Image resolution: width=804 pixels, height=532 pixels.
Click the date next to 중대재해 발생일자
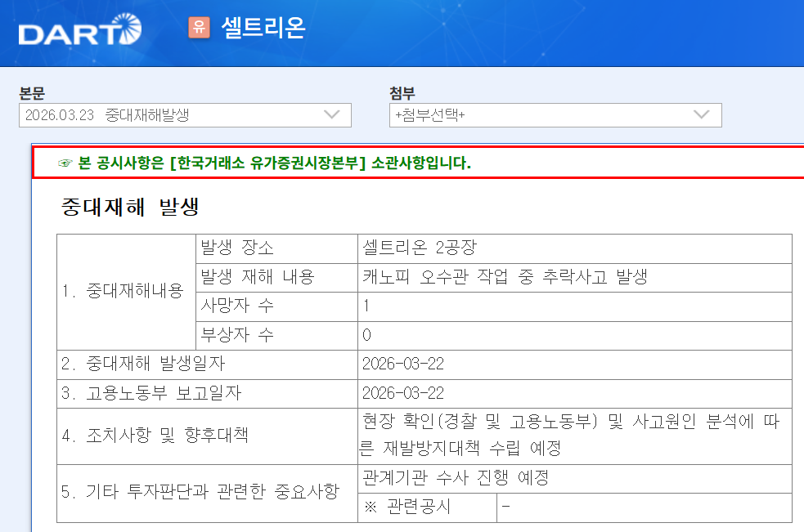pyautogui.click(x=574, y=364)
